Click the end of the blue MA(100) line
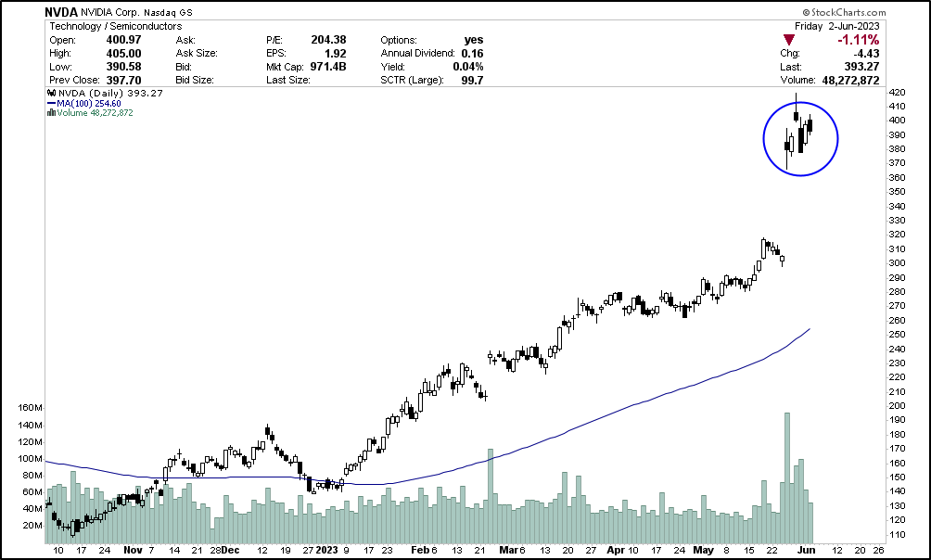Screen dimensions: 931x560 (810, 328)
